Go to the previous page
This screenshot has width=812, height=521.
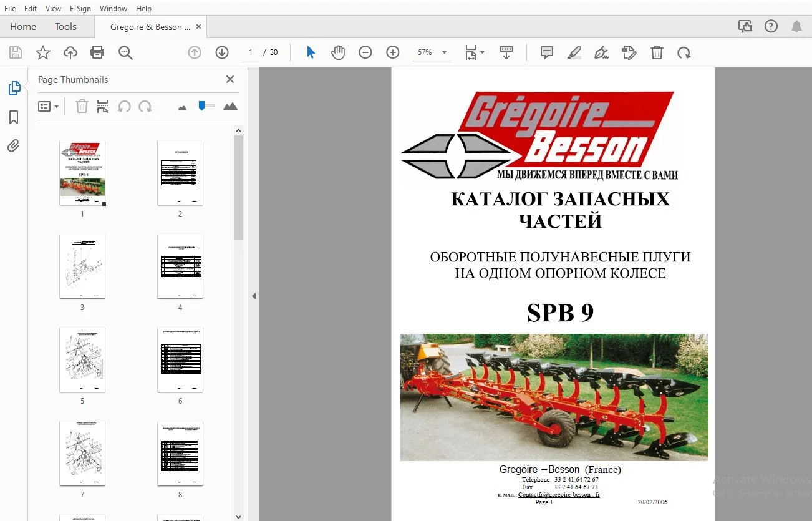pos(195,52)
